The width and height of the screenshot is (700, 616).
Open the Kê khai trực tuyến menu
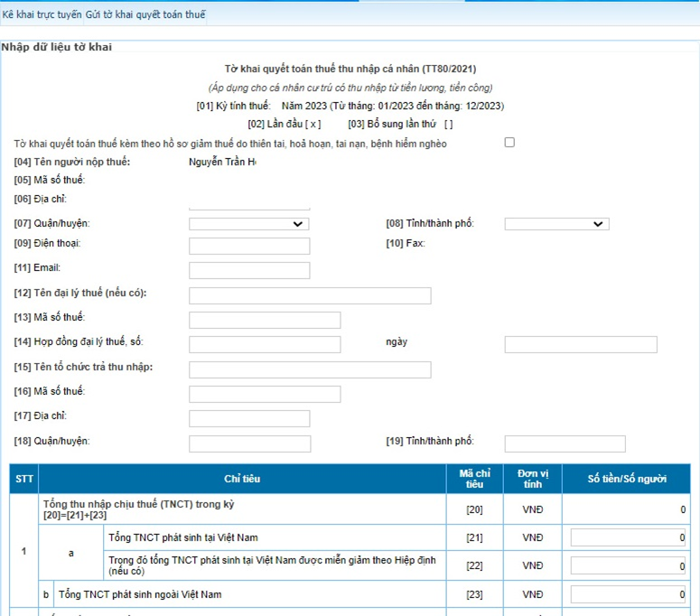pyautogui.click(x=42, y=14)
